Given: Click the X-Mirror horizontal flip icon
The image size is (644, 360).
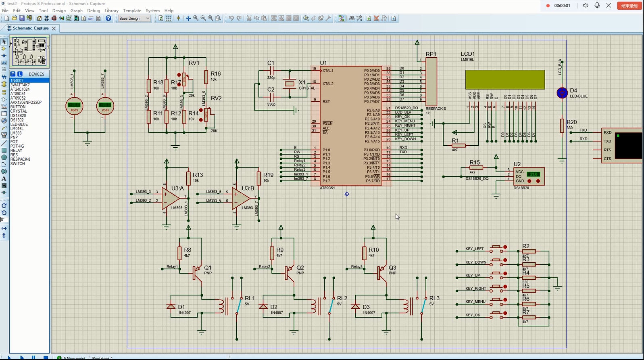Looking at the screenshot, I should pyautogui.click(x=4, y=228).
